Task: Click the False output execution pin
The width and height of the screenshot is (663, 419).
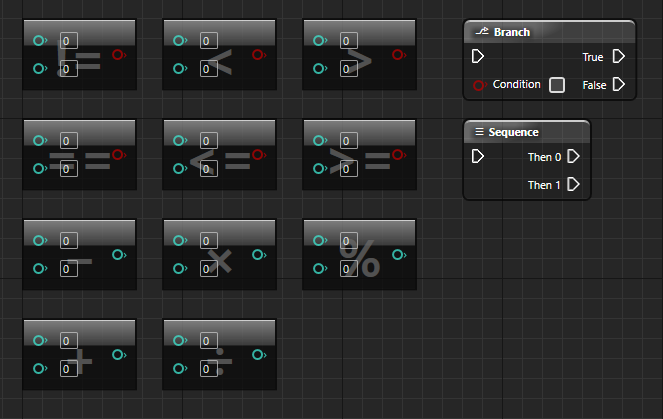Action: pyautogui.click(x=619, y=84)
